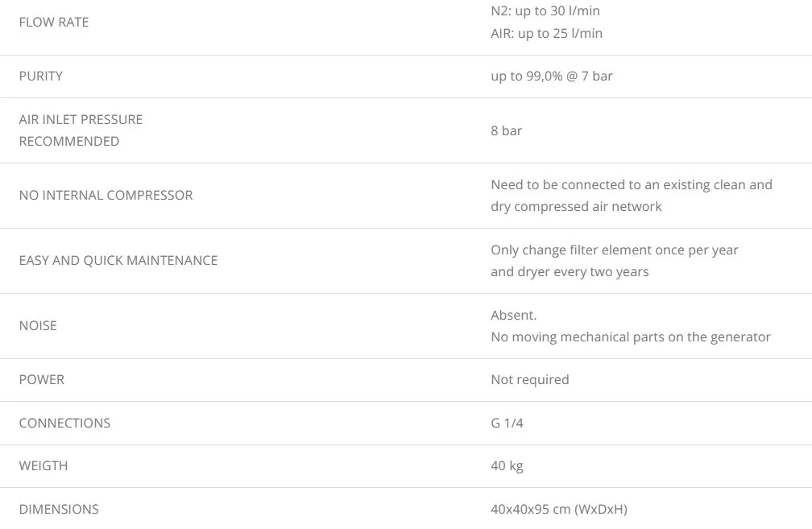
Task: Select the 8 bar value
Action: (x=507, y=130)
